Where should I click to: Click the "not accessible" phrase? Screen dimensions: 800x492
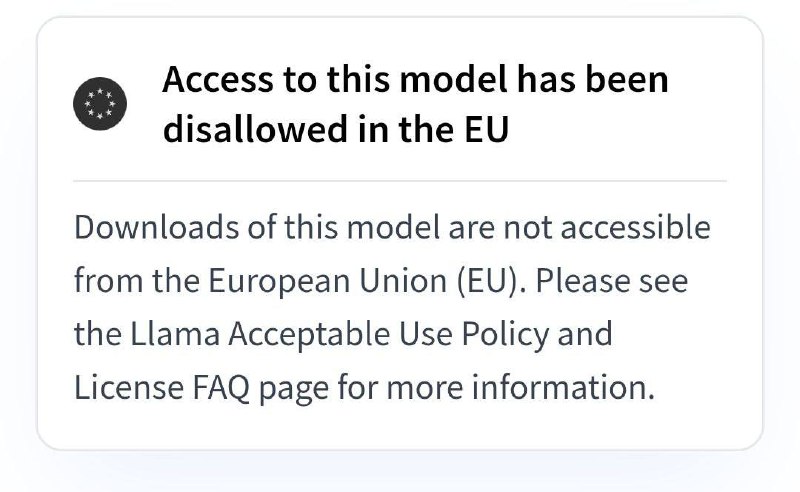[x=607, y=228]
